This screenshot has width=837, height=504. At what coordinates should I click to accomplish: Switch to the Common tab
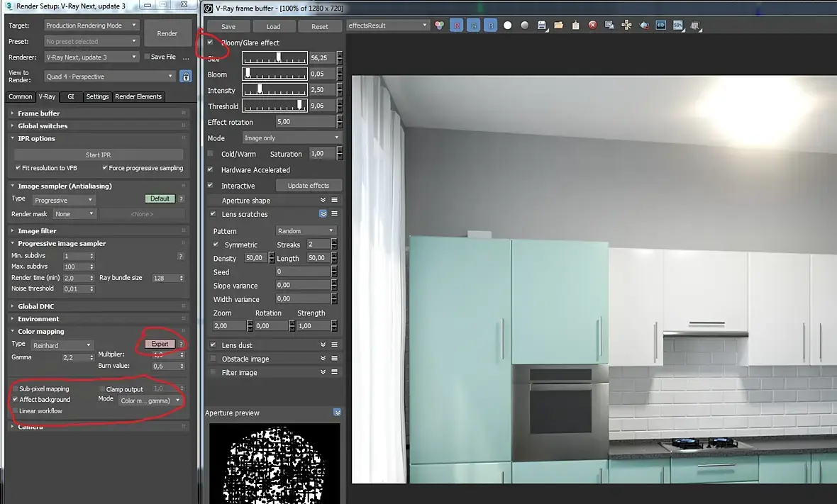(x=21, y=96)
